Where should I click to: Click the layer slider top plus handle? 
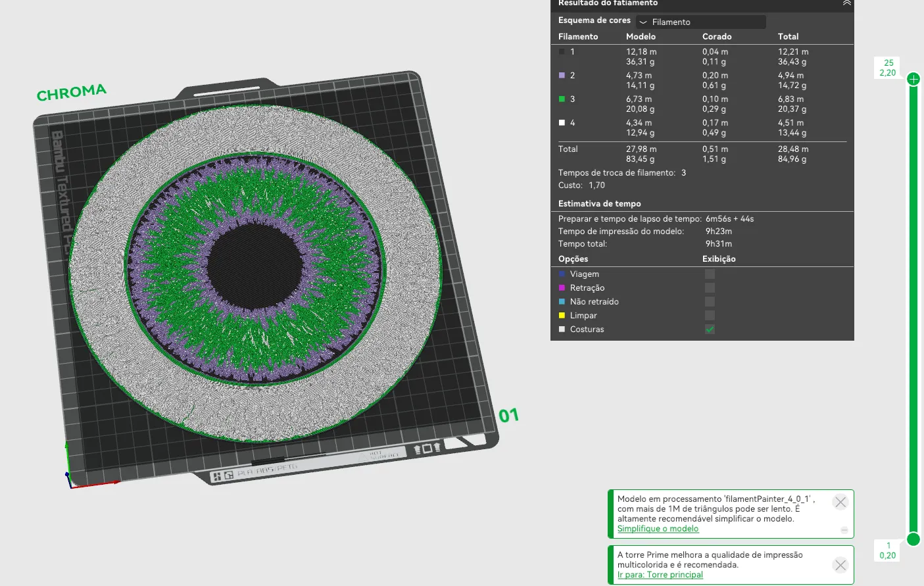tap(913, 80)
